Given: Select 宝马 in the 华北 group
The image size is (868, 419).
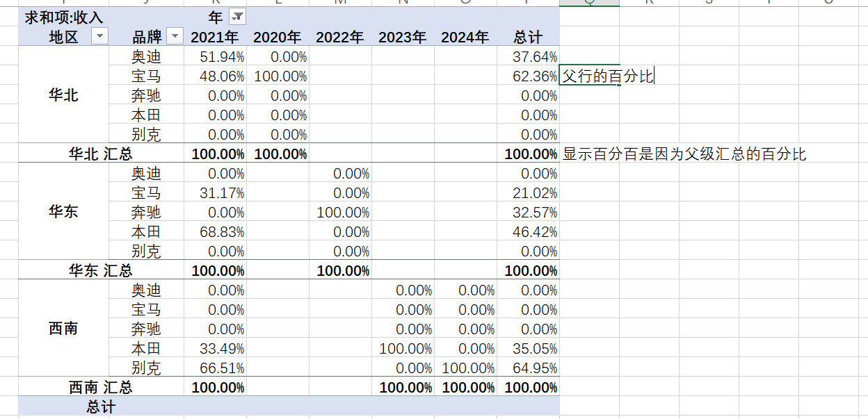Looking at the screenshot, I should (x=146, y=76).
